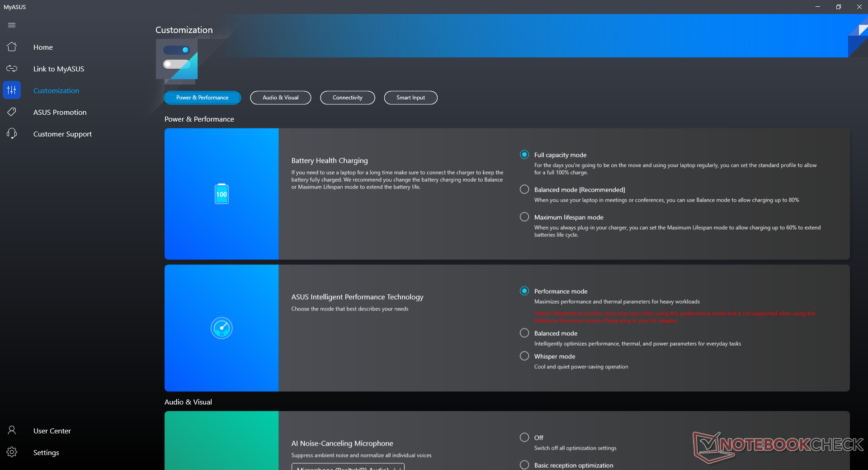Click the Power & Performance section header

(x=199, y=119)
